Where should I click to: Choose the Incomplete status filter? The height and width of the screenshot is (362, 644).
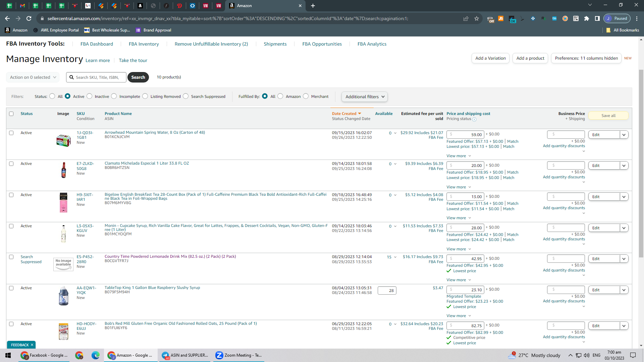click(114, 96)
